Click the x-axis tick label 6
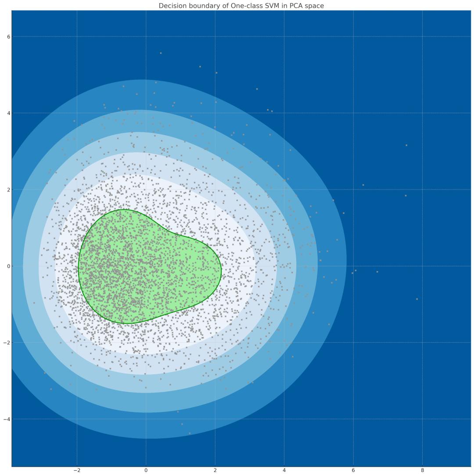 [x=353, y=470]
